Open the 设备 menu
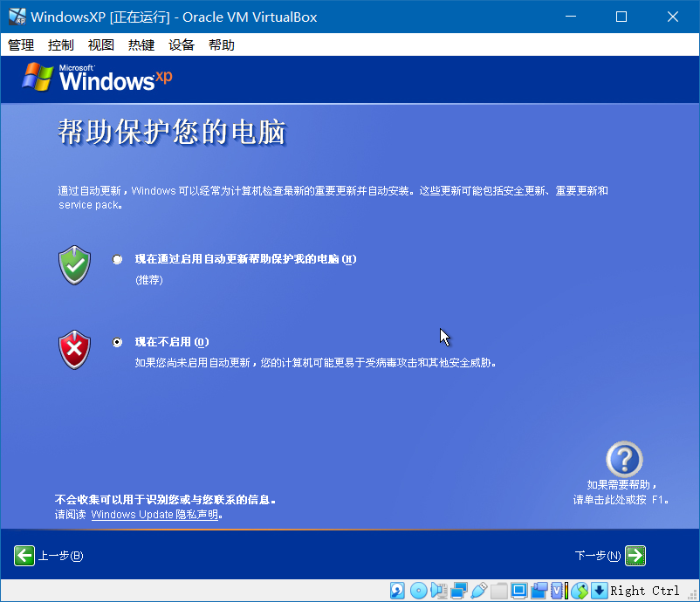700x602 pixels. click(x=182, y=44)
